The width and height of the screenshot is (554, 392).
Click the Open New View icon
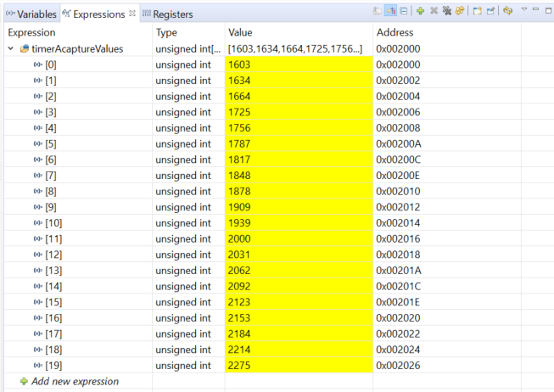point(478,11)
